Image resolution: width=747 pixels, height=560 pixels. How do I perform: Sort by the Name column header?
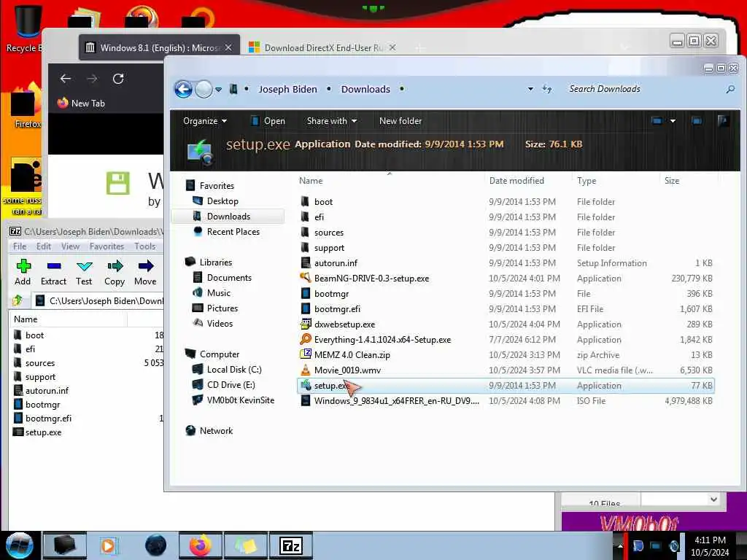coord(311,181)
